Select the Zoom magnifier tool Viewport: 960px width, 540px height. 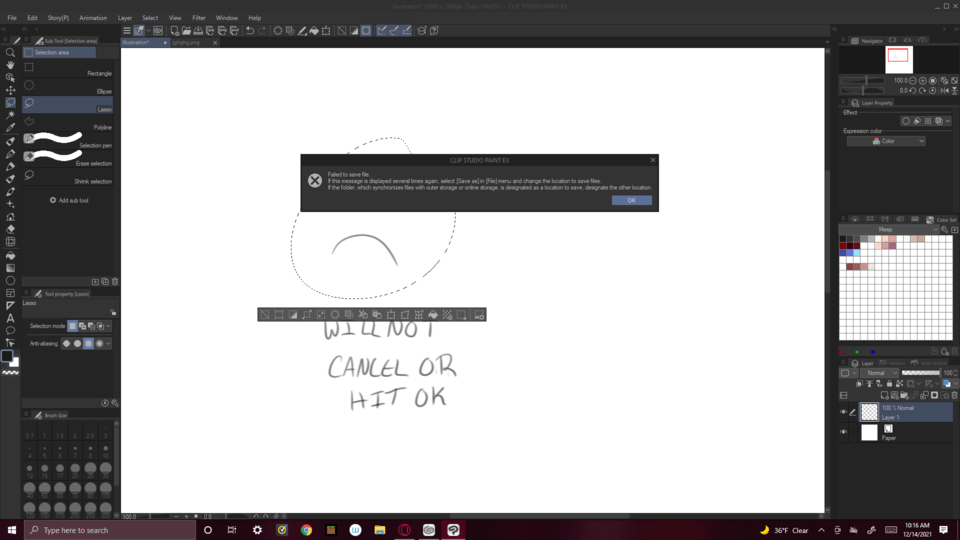pyautogui.click(x=10, y=53)
